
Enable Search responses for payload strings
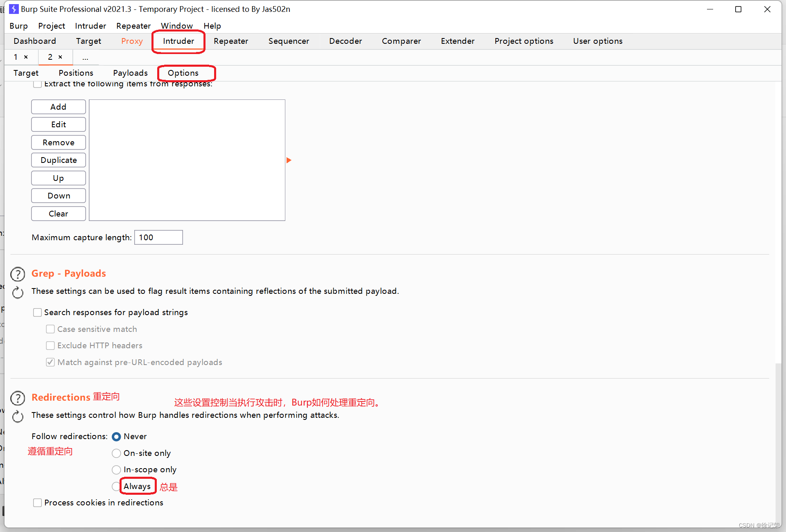pos(37,312)
